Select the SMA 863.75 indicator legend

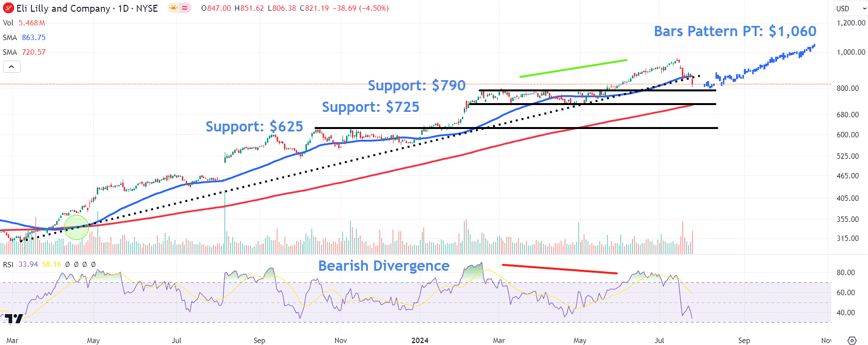click(24, 38)
